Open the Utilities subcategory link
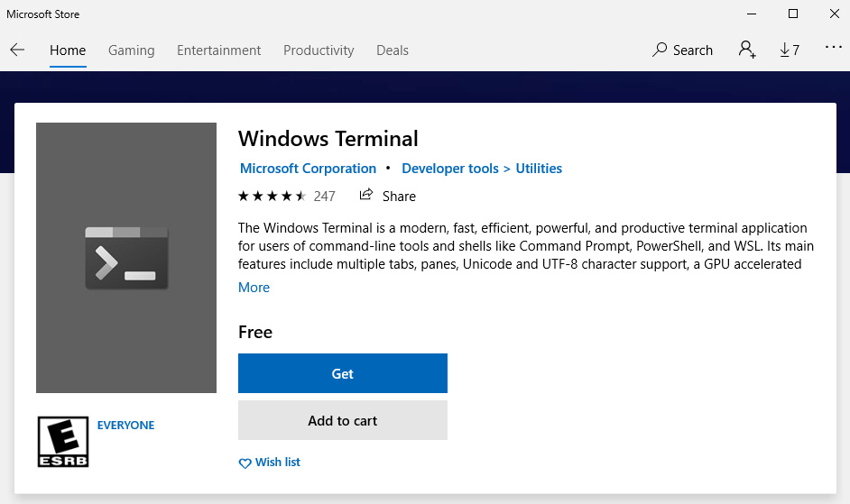 [539, 169]
